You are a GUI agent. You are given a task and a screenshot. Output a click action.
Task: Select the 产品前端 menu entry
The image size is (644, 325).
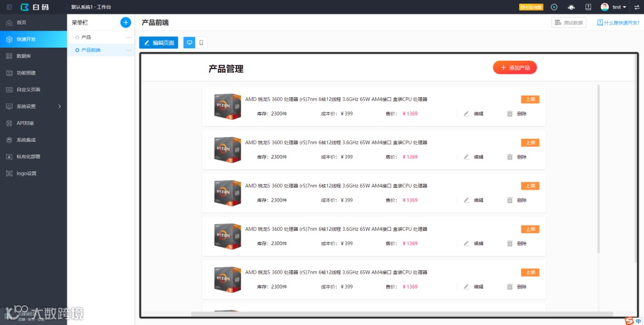pos(101,50)
